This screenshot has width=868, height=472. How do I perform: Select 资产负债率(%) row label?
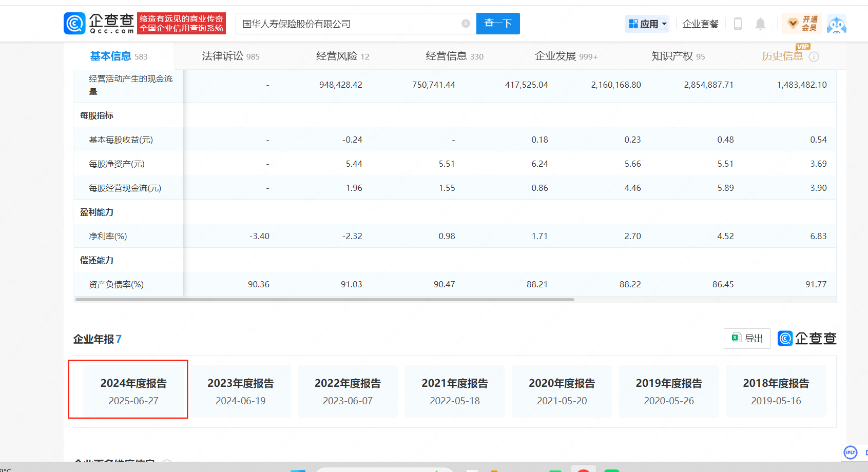click(x=117, y=284)
